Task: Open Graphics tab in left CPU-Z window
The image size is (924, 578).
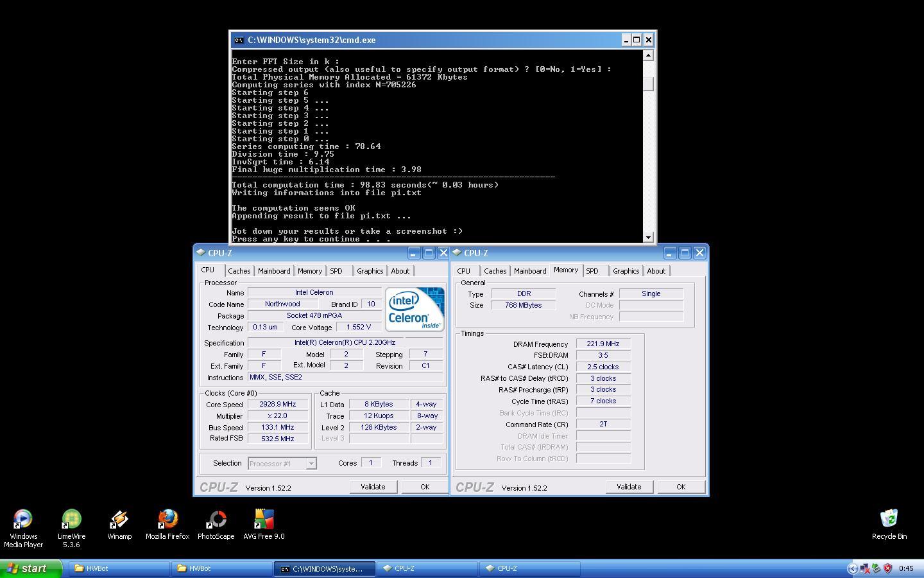Action: pos(370,271)
